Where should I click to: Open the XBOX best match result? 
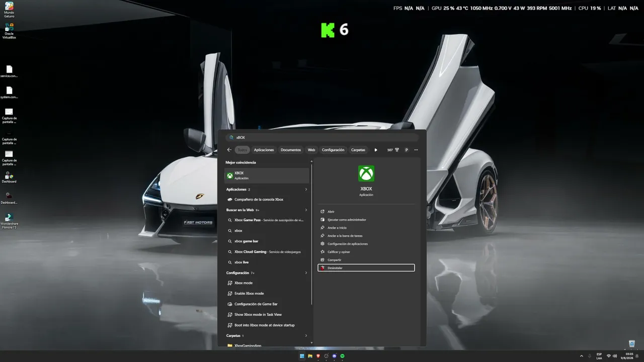point(267,175)
